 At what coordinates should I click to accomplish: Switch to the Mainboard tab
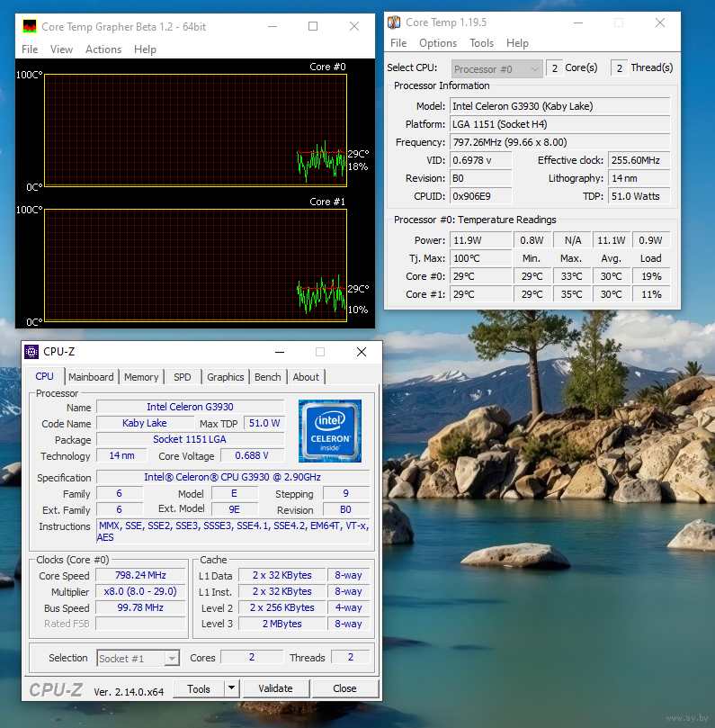pyautogui.click(x=91, y=377)
